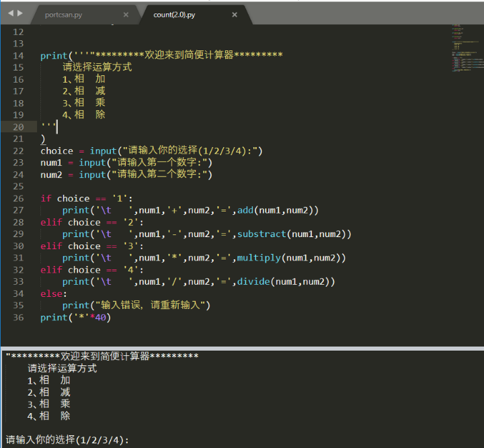Image resolution: width=484 pixels, height=448 pixels.
Task: Click line number 26 in gutter
Action: [18, 199]
